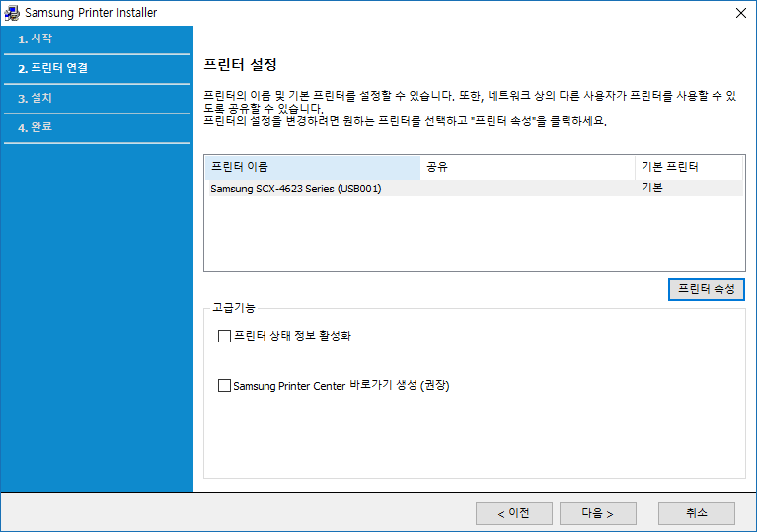Image resolution: width=757 pixels, height=532 pixels.
Task: Select Samsung SCX-4623 Series (USB001) row
Action: coord(474,189)
